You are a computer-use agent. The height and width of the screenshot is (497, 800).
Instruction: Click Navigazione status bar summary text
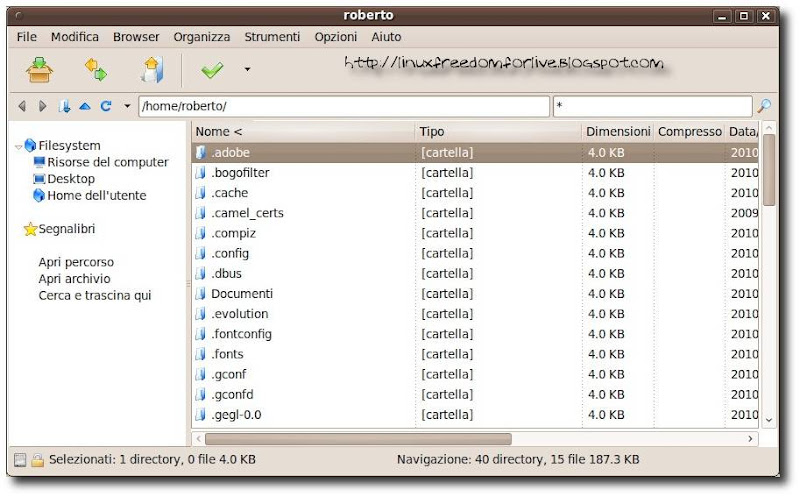(x=518, y=459)
